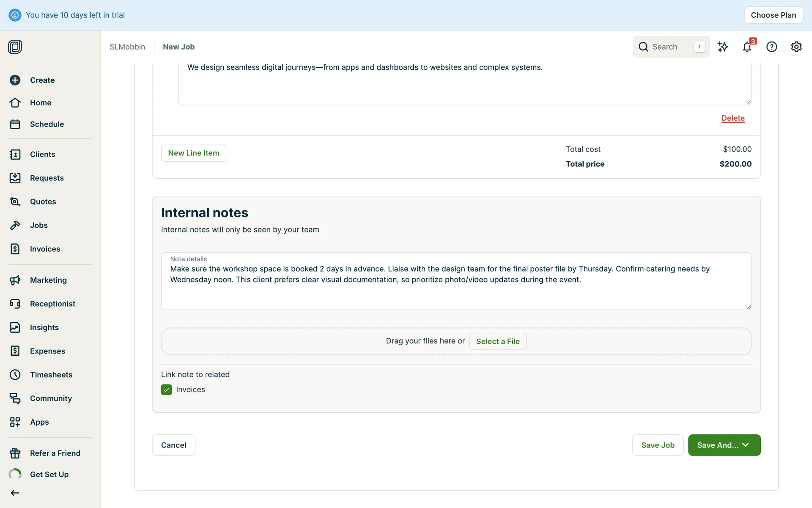Go to Jobs in the sidebar
Image resolution: width=812 pixels, height=508 pixels.
(38, 225)
